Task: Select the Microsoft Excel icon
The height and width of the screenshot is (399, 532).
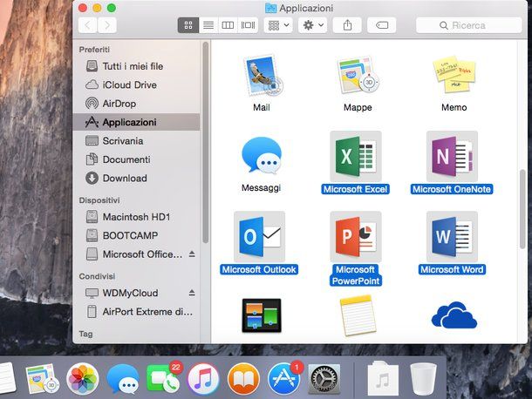Action: pyautogui.click(x=355, y=156)
